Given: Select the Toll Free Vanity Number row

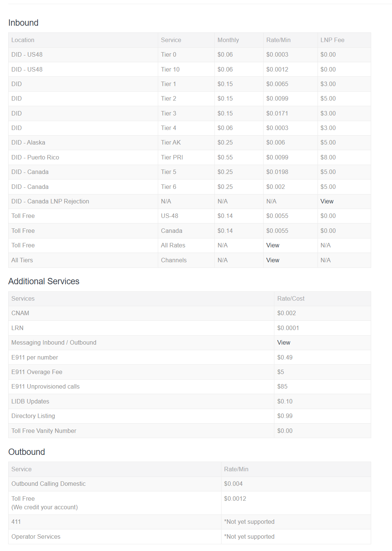Looking at the screenshot, I should (x=189, y=431).
